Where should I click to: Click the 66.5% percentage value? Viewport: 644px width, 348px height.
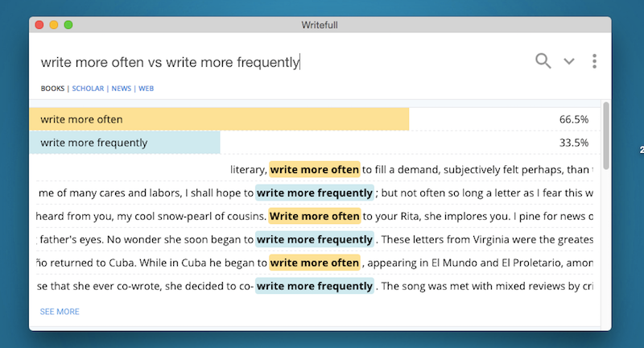point(573,119)
